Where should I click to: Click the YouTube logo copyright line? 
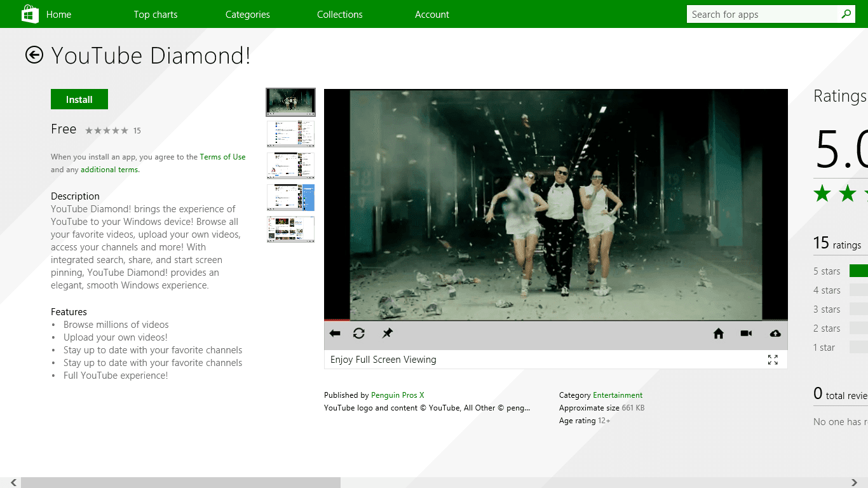click(x=427, y=408)
